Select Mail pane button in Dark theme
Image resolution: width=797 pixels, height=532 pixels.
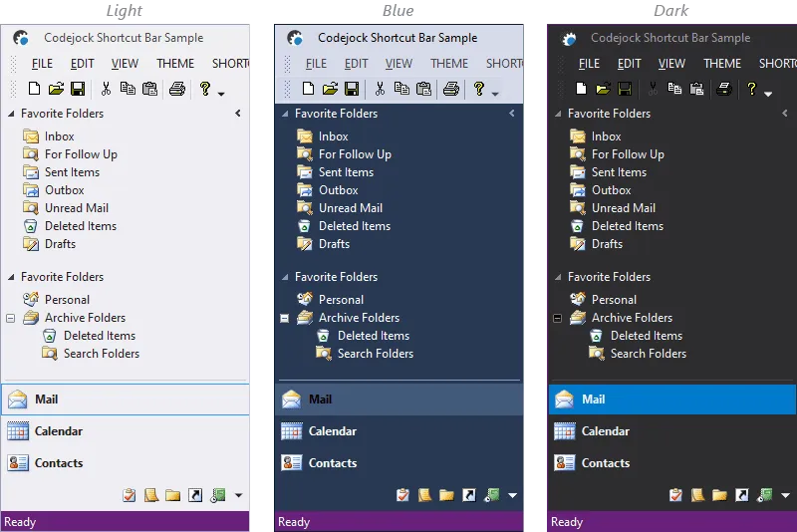(672, 399)
